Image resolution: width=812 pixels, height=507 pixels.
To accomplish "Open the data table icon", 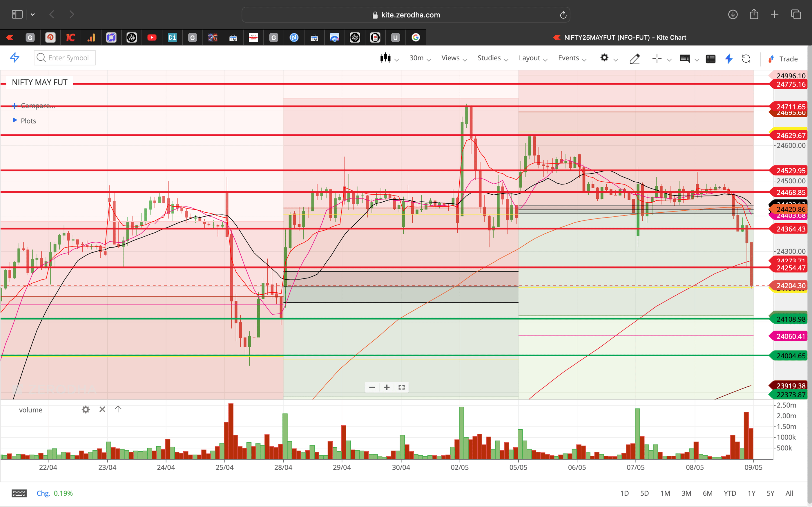I will 711,58.
